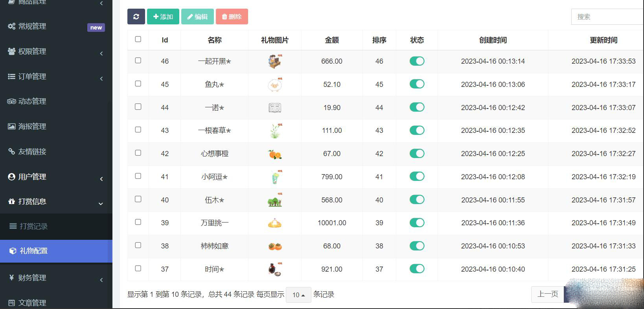Tick the checkbox for row Id 42
The image size is (644, 309).
138,153
